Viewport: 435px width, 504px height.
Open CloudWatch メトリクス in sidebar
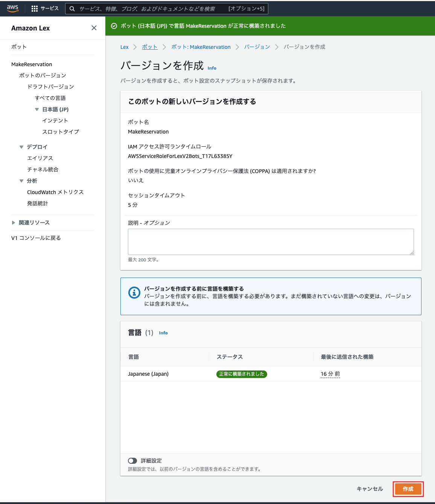click(55, 192)
